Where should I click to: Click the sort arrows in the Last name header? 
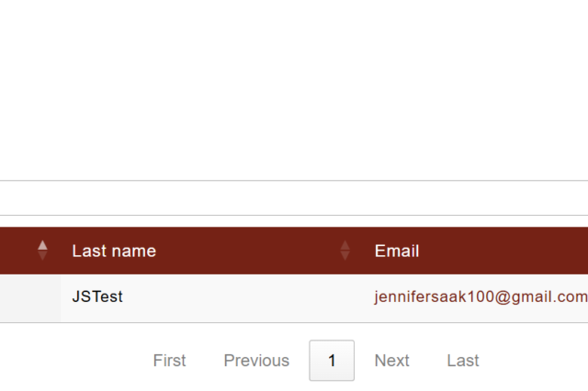(345, 250)
